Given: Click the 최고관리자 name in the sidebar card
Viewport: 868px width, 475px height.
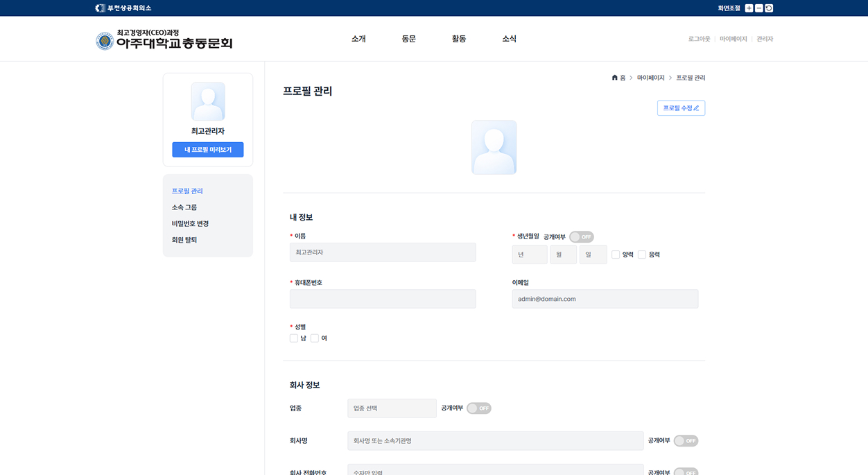Looking at the screenshot, I should click(208, 131).
